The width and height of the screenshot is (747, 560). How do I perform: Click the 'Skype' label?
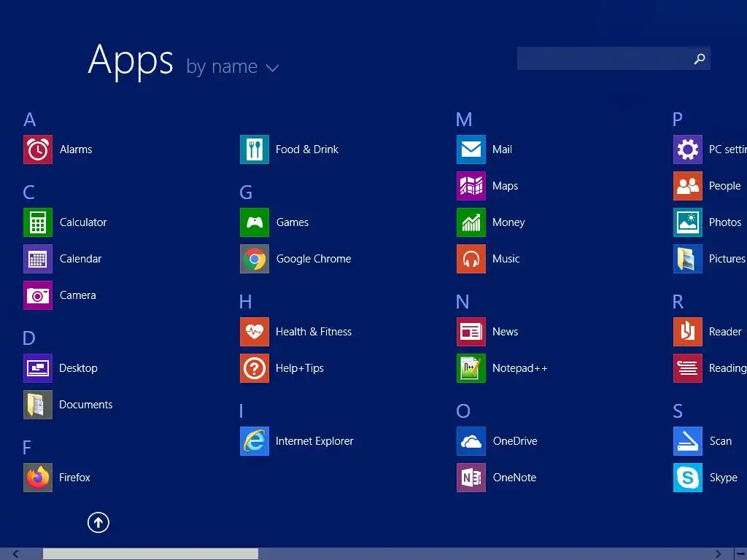pos(723,478)
